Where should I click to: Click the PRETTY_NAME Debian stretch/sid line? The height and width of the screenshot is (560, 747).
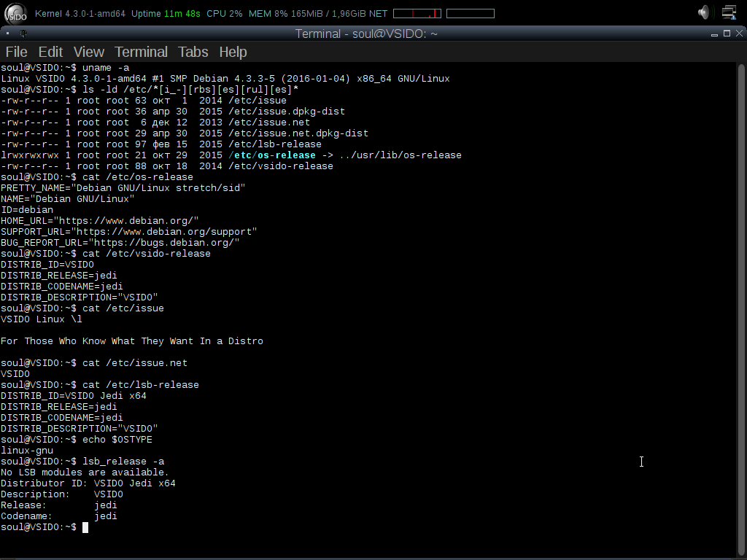click(x=123, y=188)
